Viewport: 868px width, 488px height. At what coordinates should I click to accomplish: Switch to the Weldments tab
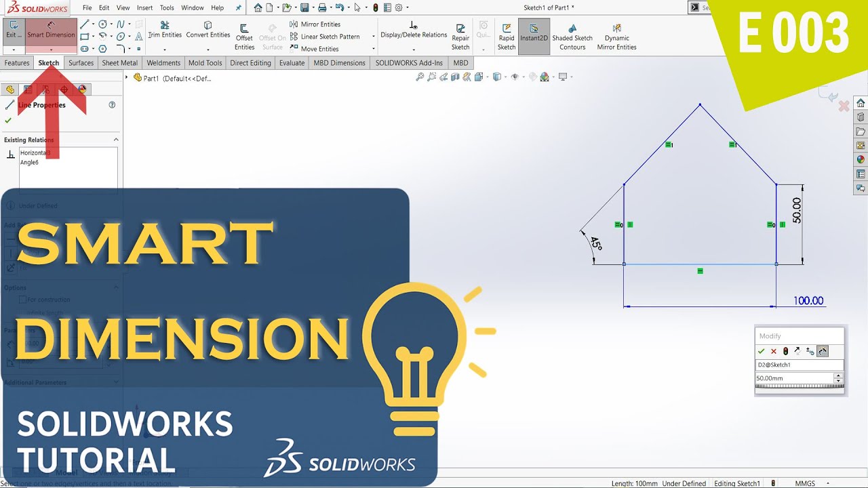163,63
